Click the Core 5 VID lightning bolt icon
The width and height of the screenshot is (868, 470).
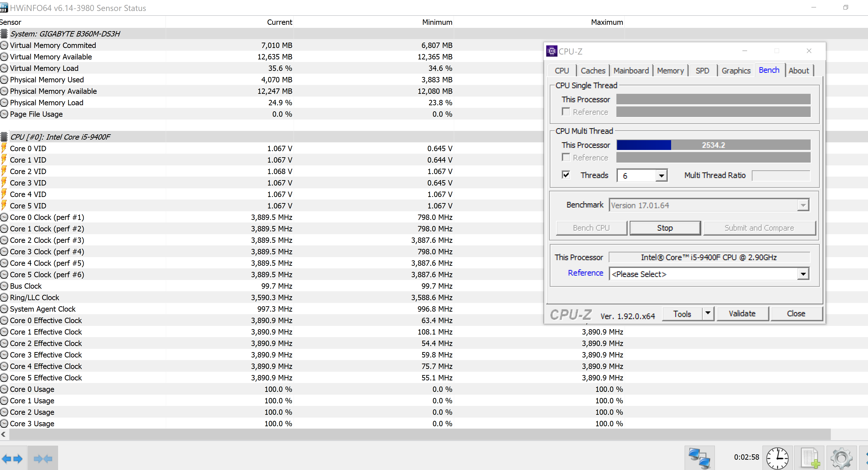4,206
